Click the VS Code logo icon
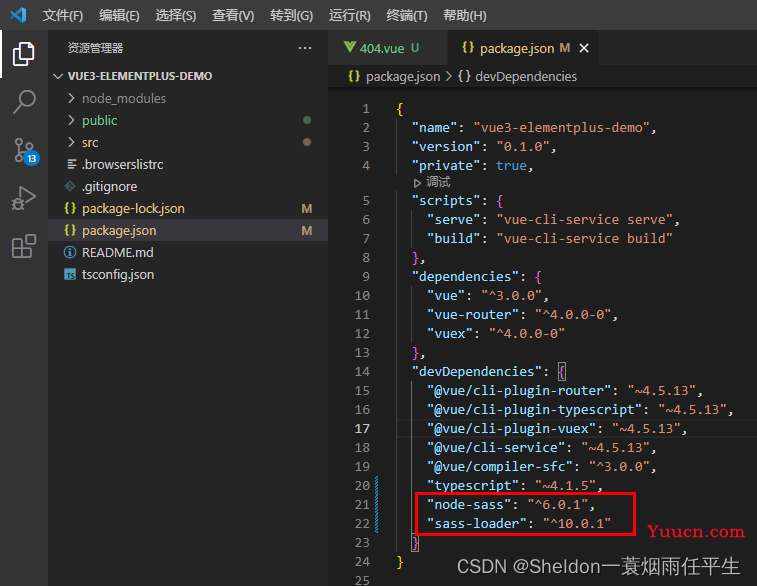Image resolution: width=757 pixels, height=586 pixels. [x=18, y=15]
